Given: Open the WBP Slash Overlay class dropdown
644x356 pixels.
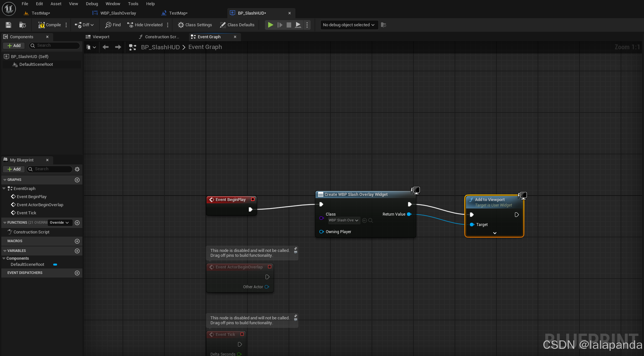Looking at the screenshot, I should coord(343,220).
